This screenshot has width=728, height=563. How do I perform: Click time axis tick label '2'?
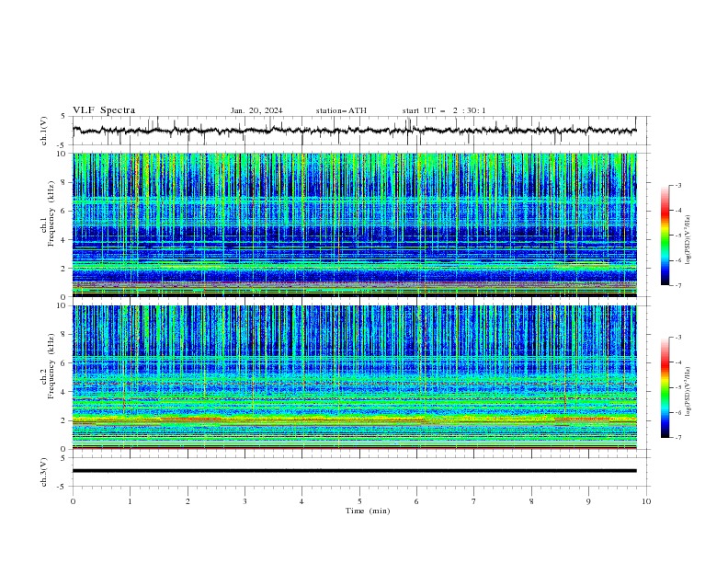tap(188, 501)
